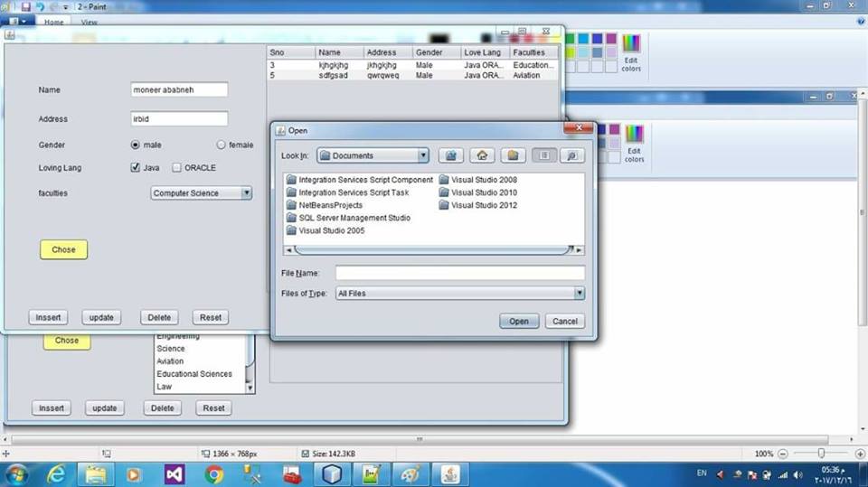The height and width of the screenshot is (487, 868).
Task: Switch to the Java app taskbar icon
Action: pyautogui.click(x=449, y=475)
